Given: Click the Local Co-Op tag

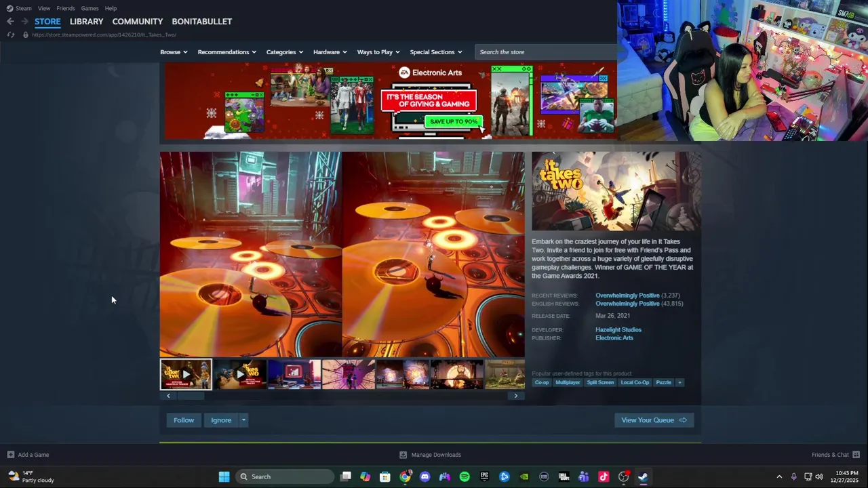Looking at the screenshot, I should [635, 382].
